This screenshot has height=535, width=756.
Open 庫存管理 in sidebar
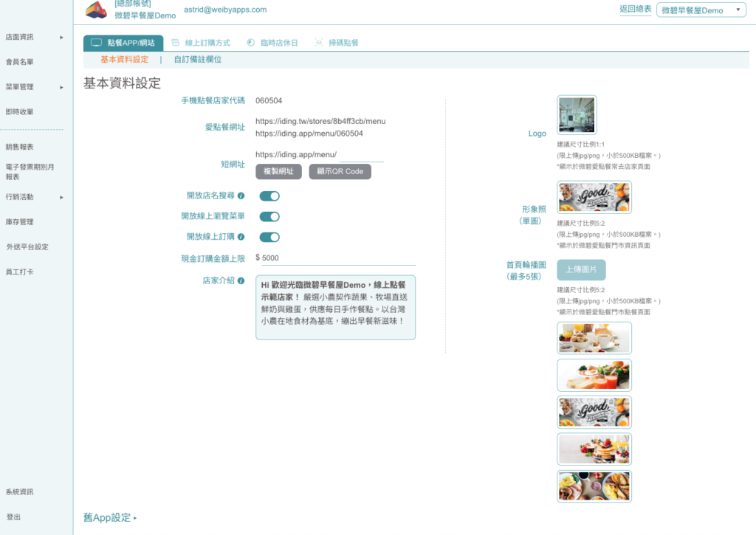pos(20,221)
